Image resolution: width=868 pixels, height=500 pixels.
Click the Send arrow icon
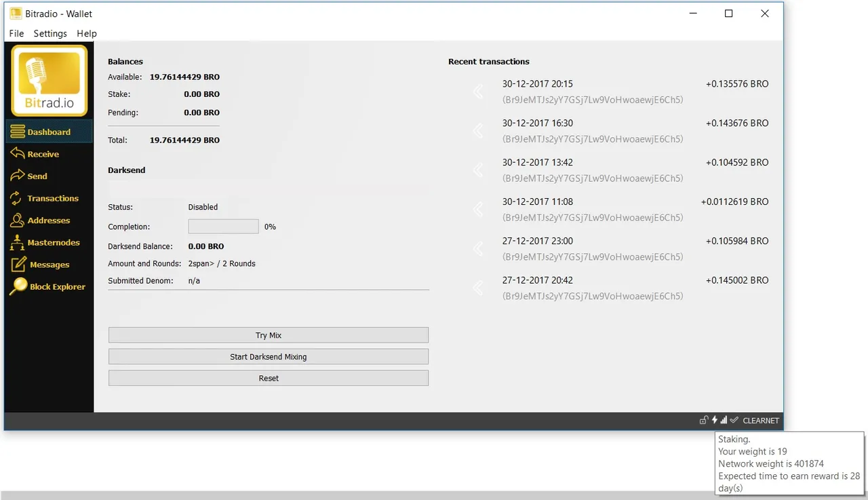point(18,176)
